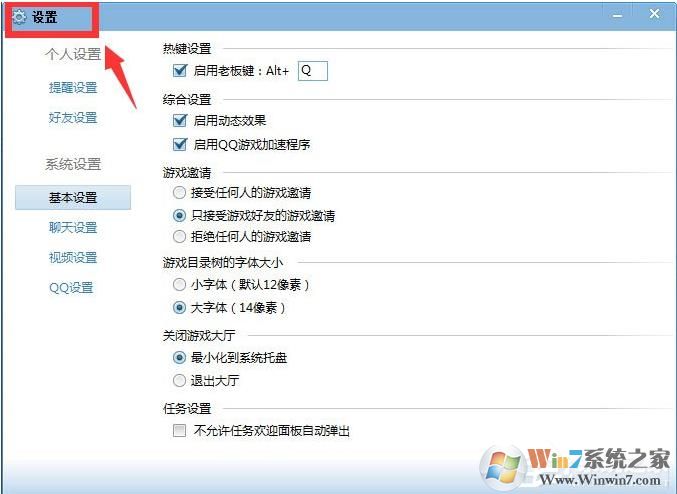Minimize the 设置 window
The height and width of the screenshot is (494, 677).
(617, 16)
